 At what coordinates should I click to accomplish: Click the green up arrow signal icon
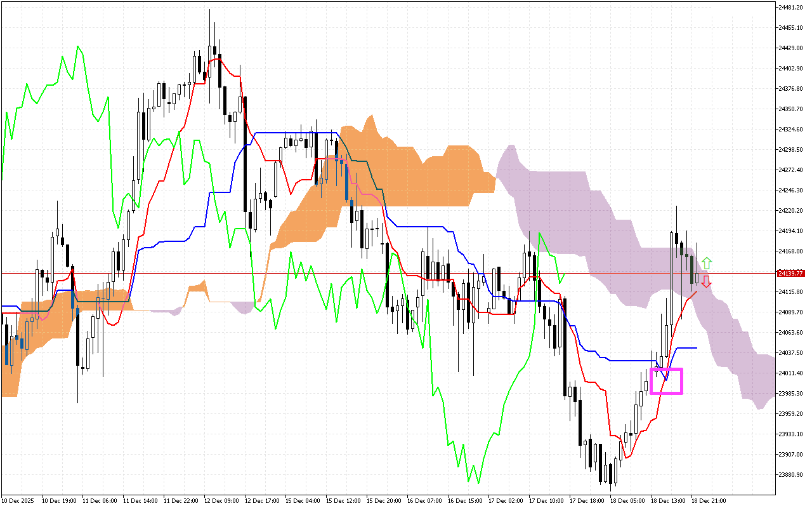706,262
